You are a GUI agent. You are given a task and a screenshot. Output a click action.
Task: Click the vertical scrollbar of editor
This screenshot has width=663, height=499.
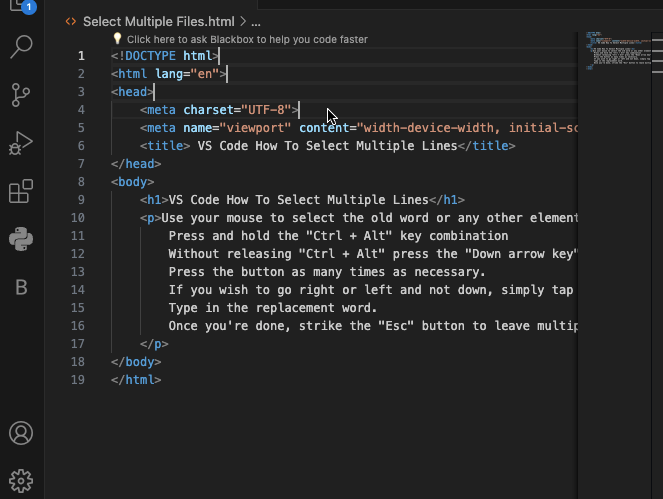tap(657, 266)
